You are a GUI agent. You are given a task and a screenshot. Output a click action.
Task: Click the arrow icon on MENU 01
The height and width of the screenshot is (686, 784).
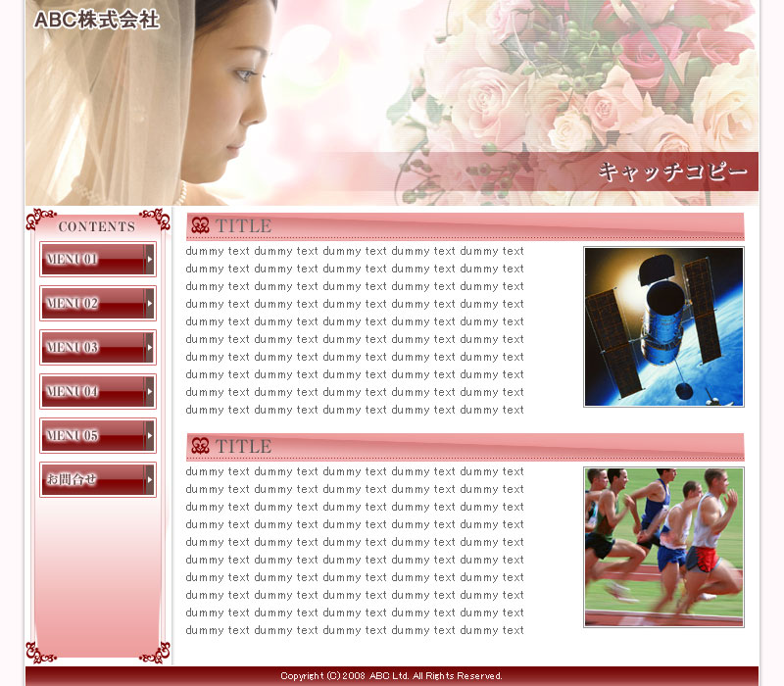[149, 259]
